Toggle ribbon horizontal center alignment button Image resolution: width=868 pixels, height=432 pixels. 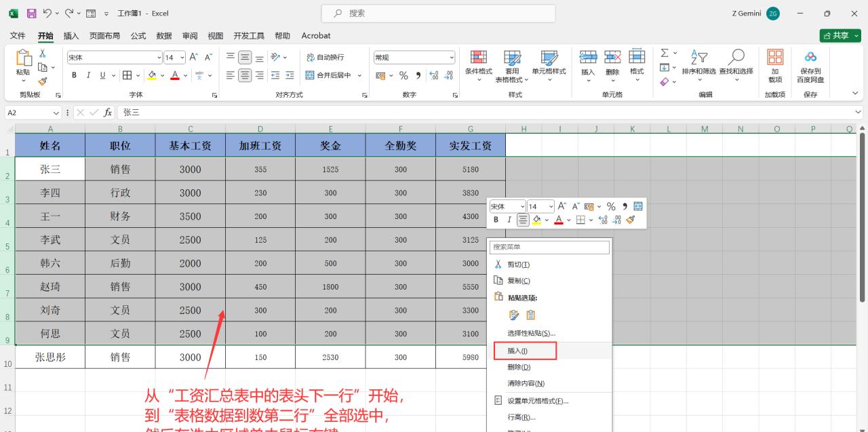pos(245,75)
